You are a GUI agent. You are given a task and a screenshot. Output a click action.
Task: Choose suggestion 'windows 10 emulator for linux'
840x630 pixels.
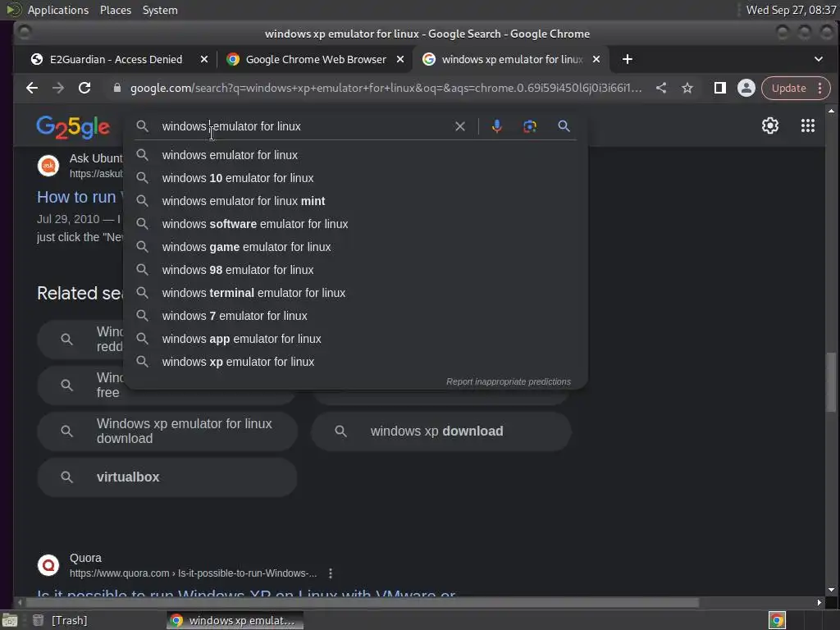[x=356, y=178]
